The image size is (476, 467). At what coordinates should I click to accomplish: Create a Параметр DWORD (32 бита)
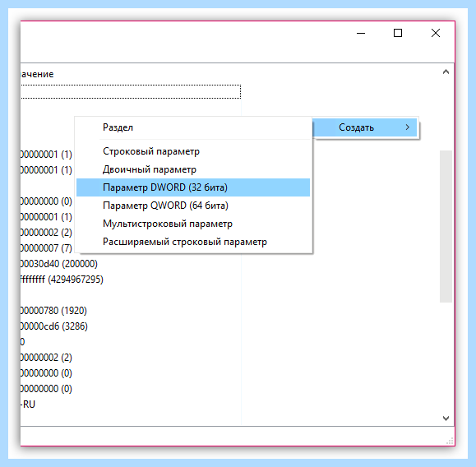coord(193,187)
